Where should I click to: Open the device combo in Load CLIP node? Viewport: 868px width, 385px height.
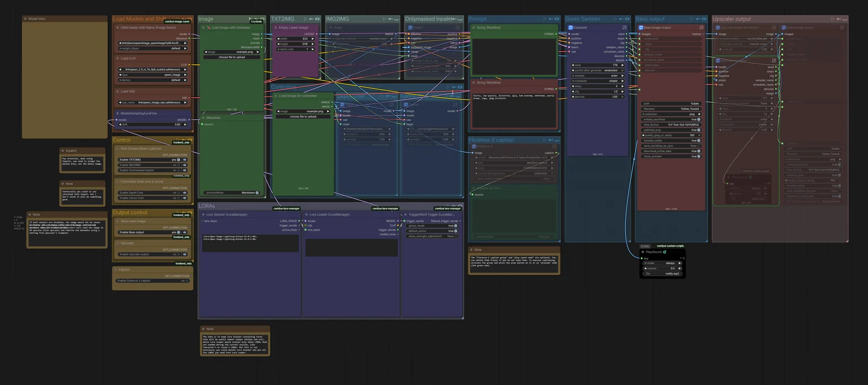(153, 80)
